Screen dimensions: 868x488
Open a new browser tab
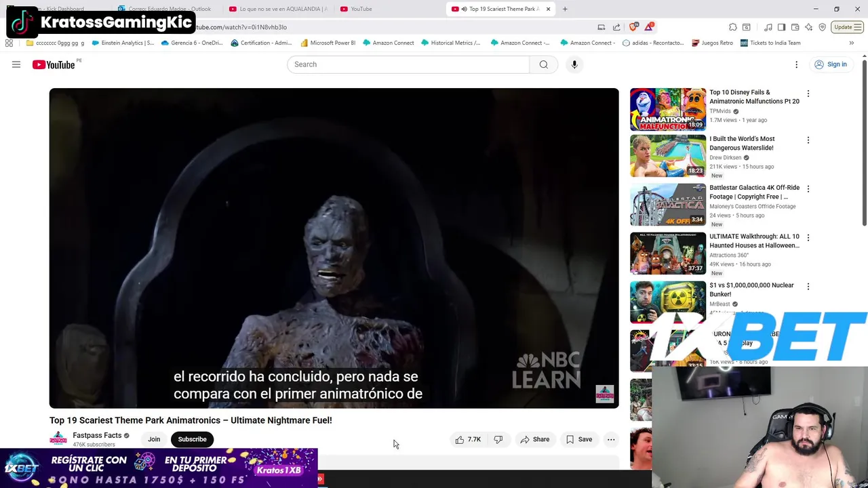pyautogui.click(x=565, y=9)
